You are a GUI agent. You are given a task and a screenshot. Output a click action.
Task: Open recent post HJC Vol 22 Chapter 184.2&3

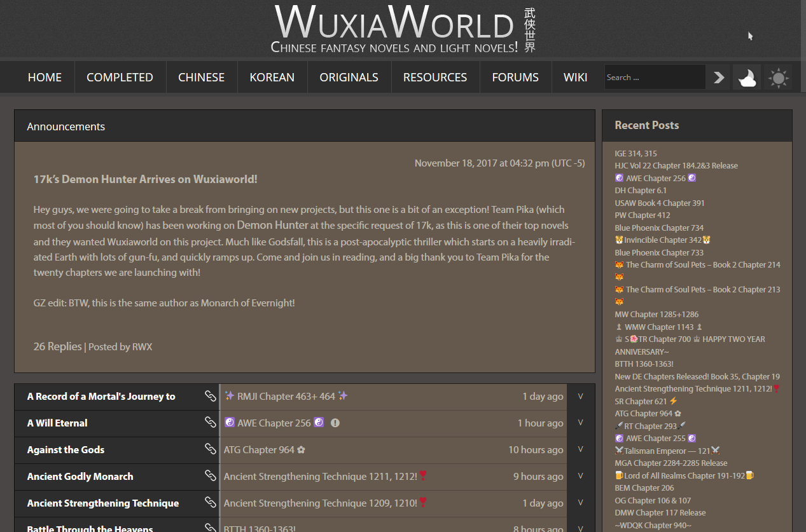click(x=676, y=165)
